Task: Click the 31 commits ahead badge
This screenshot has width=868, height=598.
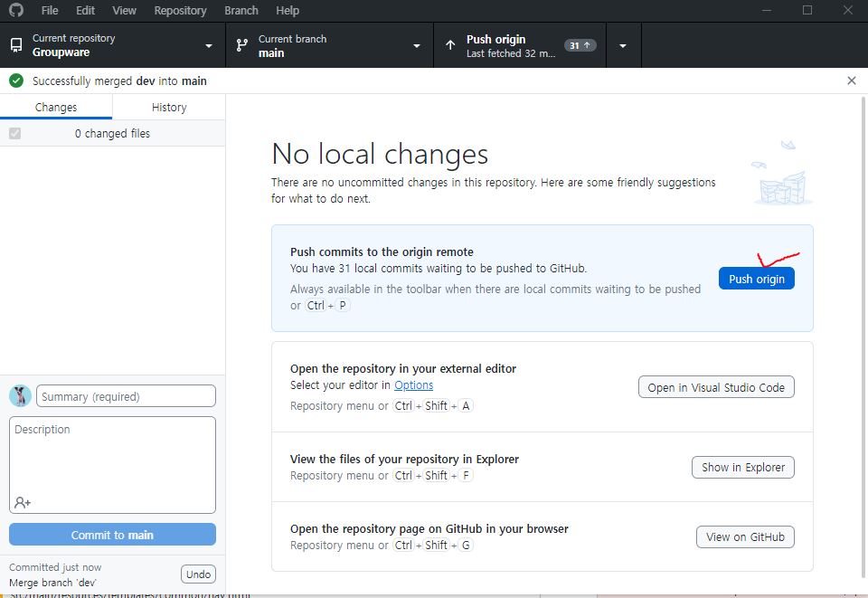Action: coord(580,45)
